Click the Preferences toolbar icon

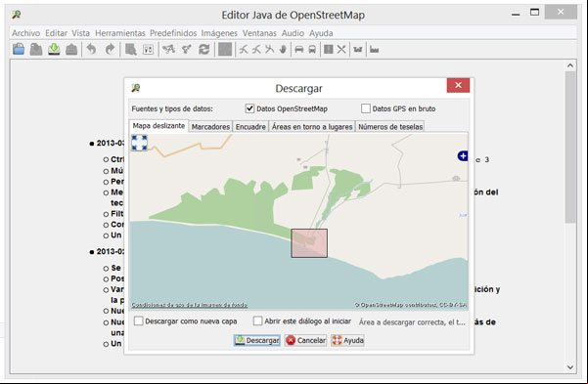point(148,49)
